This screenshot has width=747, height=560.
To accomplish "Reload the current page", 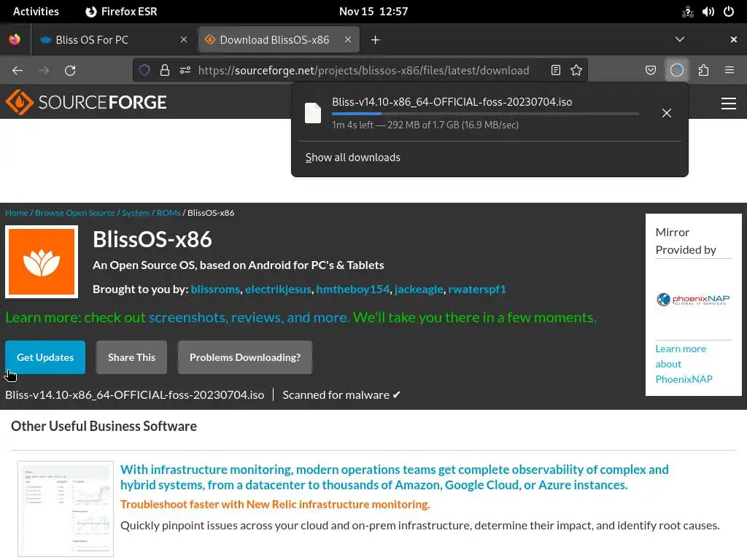I will [x=70, y=71].
